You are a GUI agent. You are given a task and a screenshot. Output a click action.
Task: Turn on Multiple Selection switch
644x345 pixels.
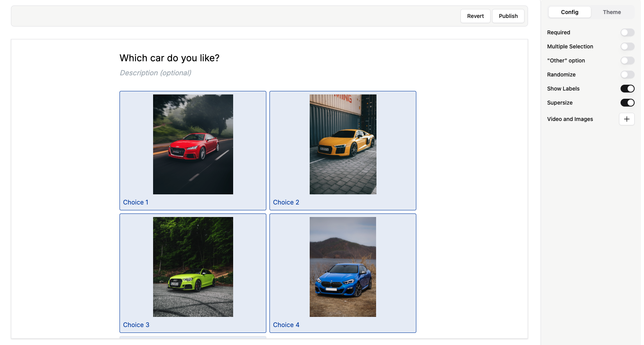click(627, 46)
